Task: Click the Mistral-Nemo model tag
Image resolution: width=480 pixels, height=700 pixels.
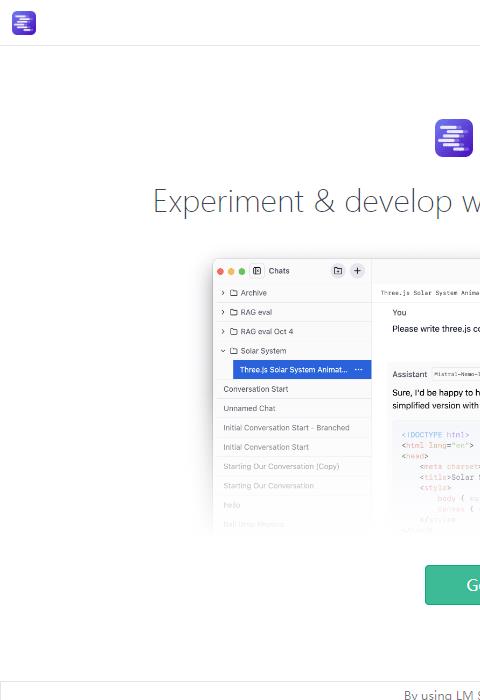Action: coord(456,374)
